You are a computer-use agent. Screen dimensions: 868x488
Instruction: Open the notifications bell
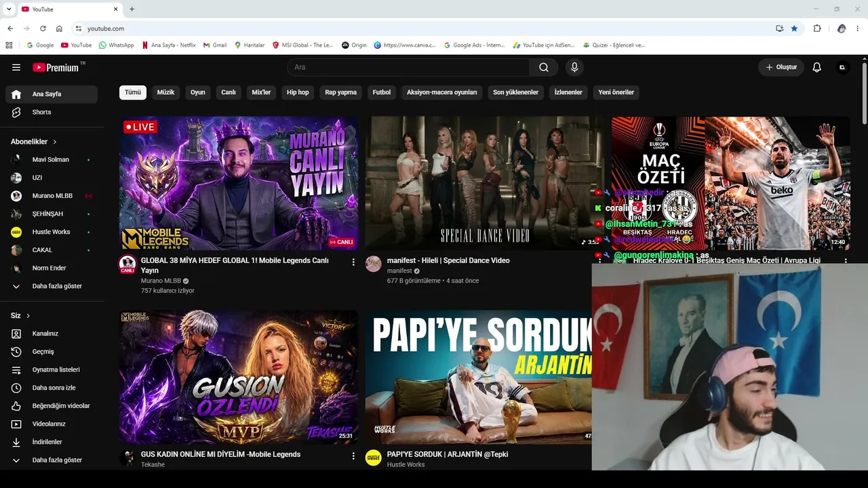coord(817,67)
